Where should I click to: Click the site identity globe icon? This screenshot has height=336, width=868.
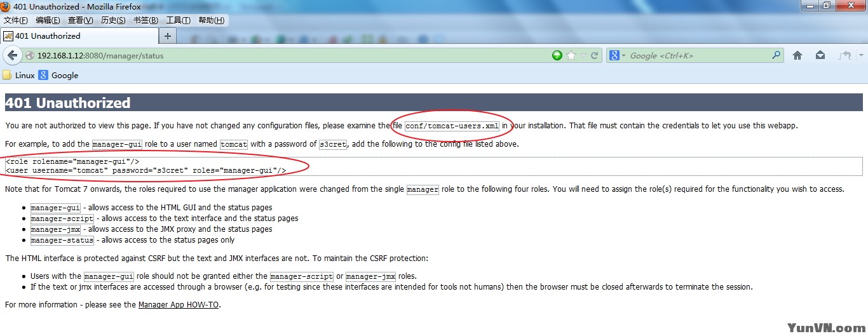pyautogui.click(x=30, y=56)
